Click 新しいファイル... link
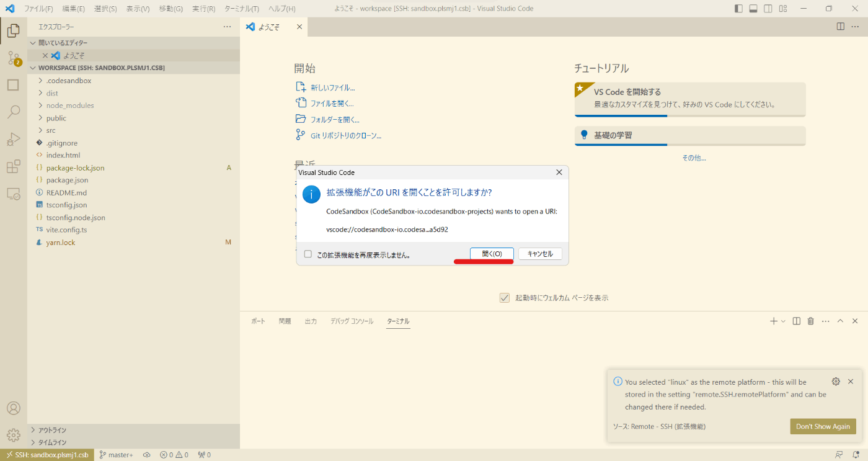The image size is (868, 461). 332,87
